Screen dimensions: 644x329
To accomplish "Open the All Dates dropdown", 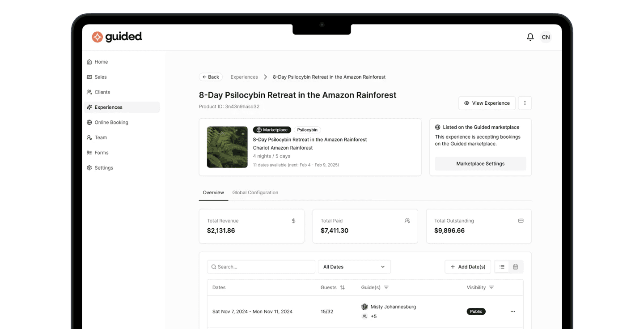I will coord(354,267).
